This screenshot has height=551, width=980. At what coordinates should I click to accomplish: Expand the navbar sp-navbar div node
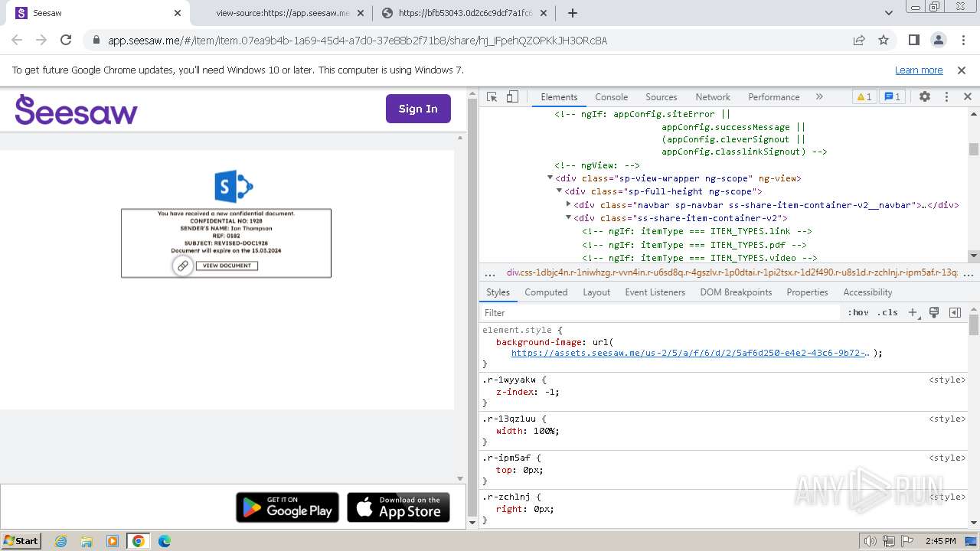(x=568, y=204)
